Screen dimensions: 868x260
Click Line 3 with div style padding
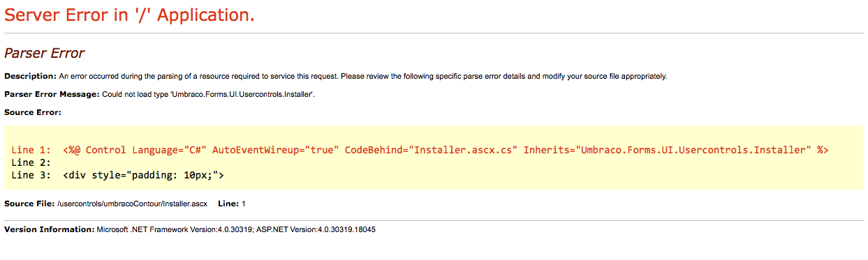coord(117,175)
